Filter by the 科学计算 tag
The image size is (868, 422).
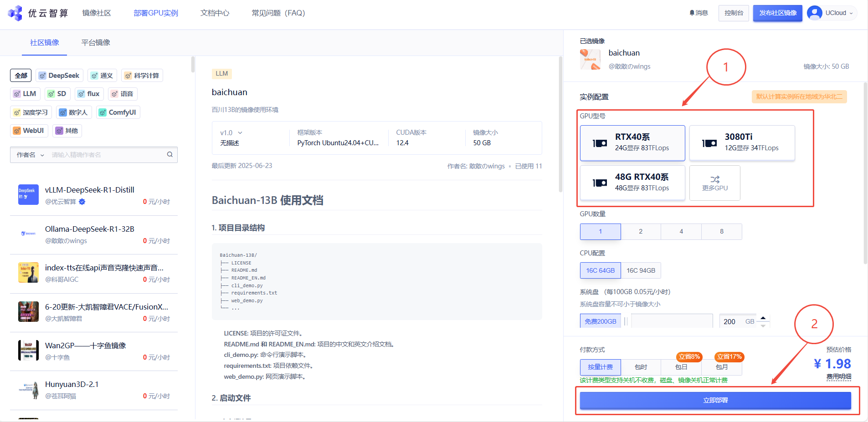tap(142, 76)
